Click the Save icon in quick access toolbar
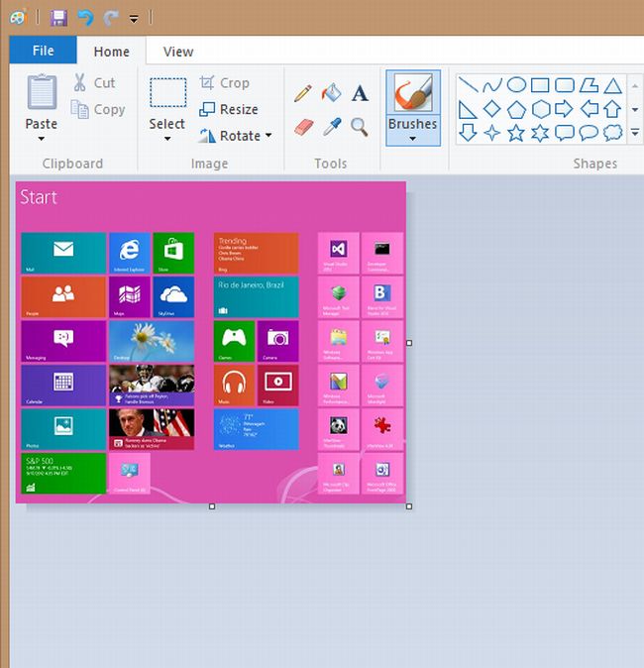Image resolution: width=644 pixels, height=668 pixels. tap(59, 18)
